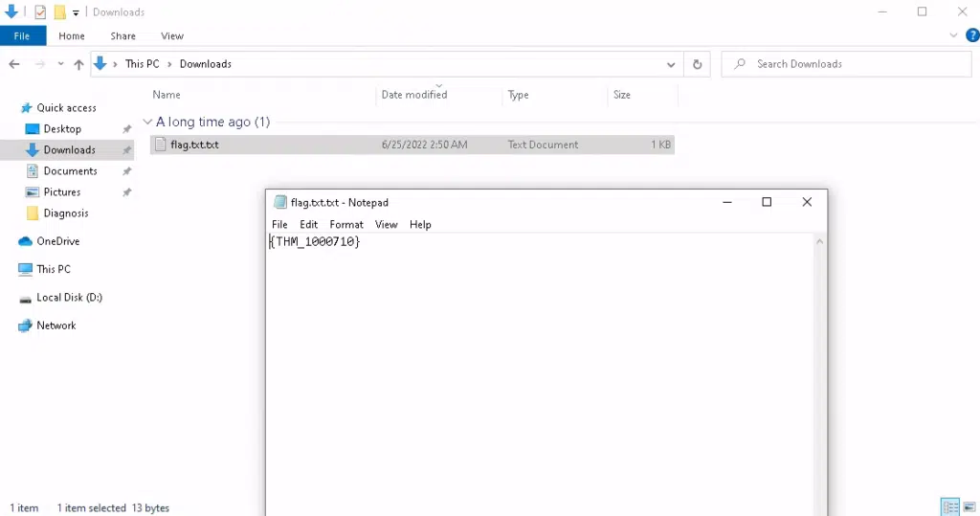Click Downloads in the address breadcrumb
Viewport: 980px width, 516px height.
[x=206, y=64]
